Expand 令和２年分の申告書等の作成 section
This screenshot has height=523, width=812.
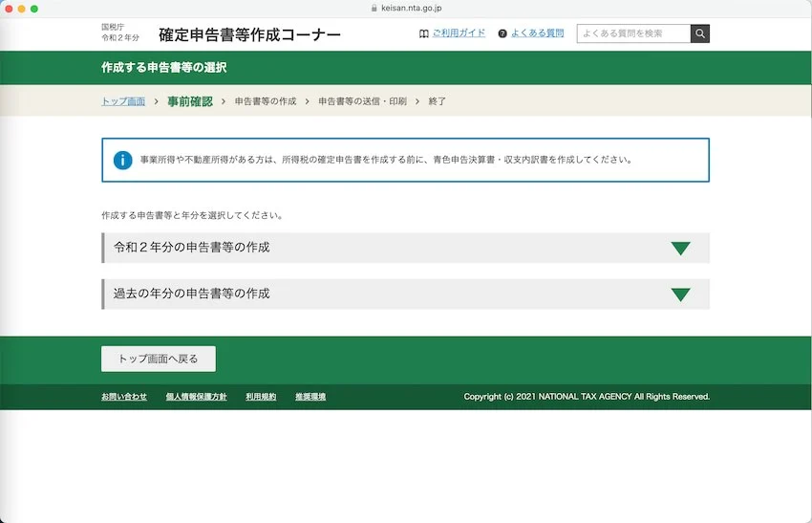coord(405,248)
